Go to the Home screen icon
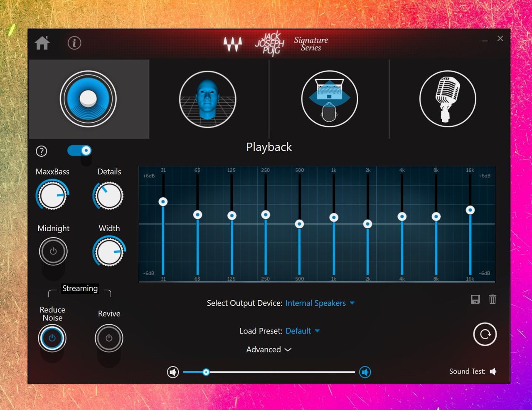 (x=42, y=43)
